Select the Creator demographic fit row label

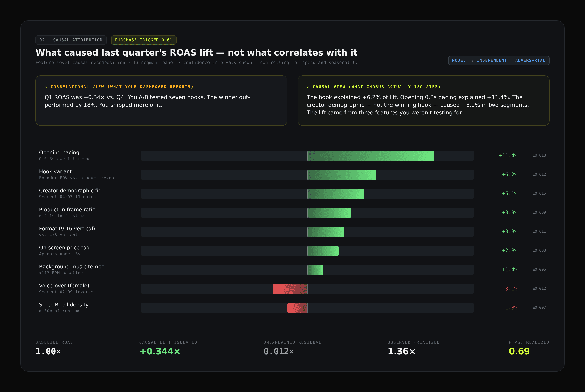coord(70,191)
